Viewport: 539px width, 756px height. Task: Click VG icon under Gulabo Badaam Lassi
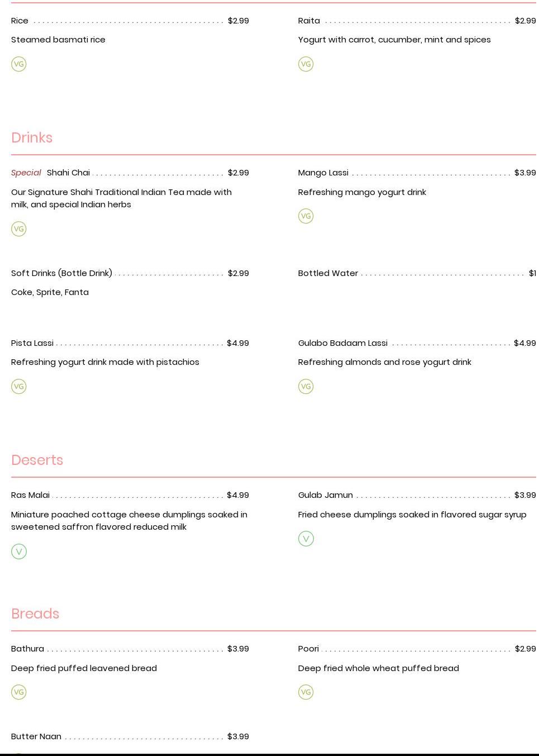306,387
